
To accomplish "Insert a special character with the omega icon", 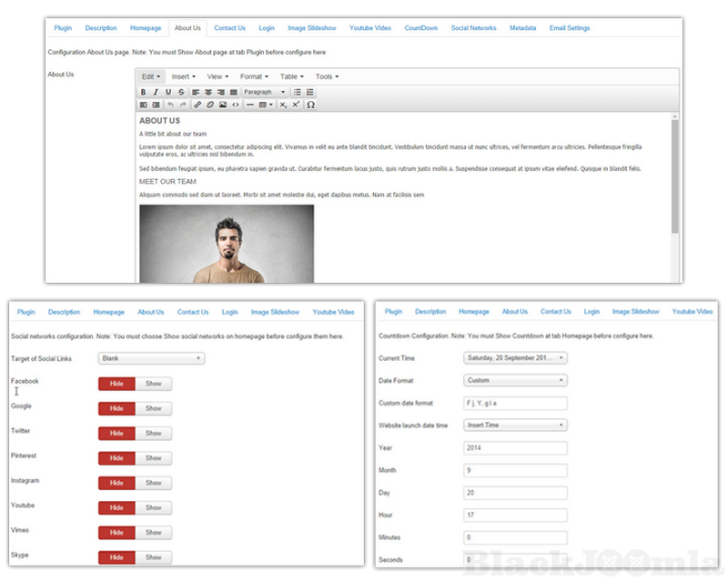I will click(x=311, y=105).
